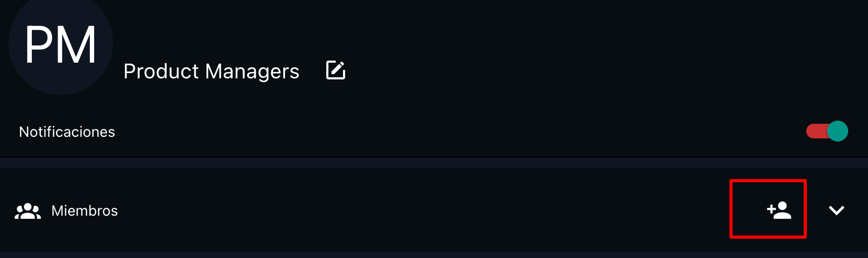The image size is (868, 258).
Task: Click the Notificaciones label
Action: pos(67,132)
